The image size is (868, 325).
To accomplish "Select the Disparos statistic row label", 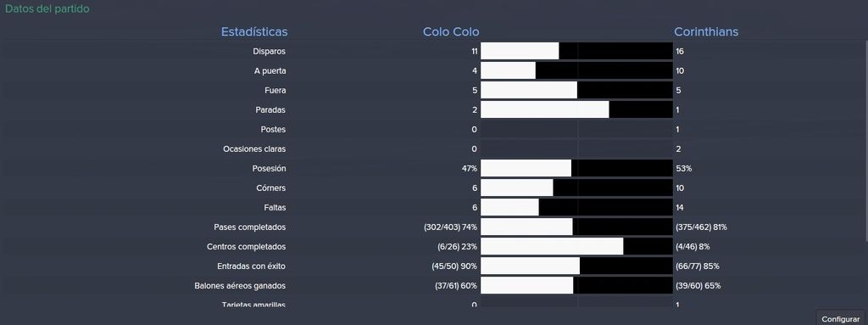I will (269, 52).
